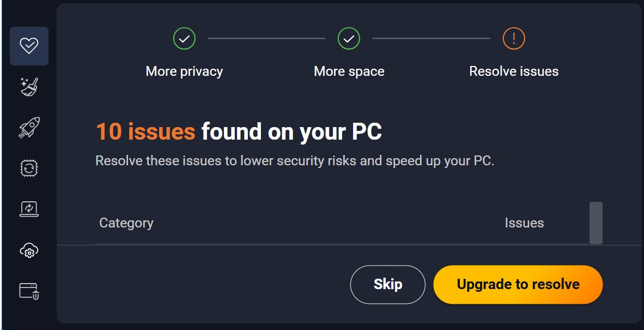Screen dimensions: 644x330
Task: Switch to the Resolve issues step label
Action: (x=513, y=71)
